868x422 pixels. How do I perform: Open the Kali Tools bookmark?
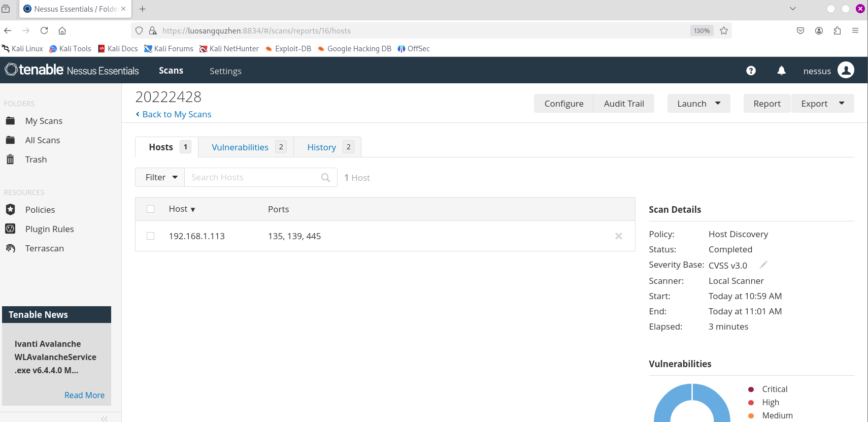70,49
